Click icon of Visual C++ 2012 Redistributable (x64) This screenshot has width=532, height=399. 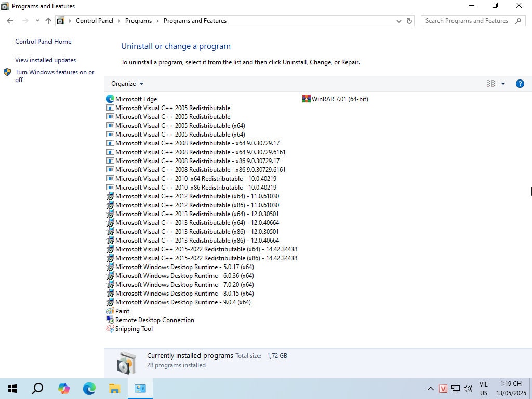tap(110, 196)
